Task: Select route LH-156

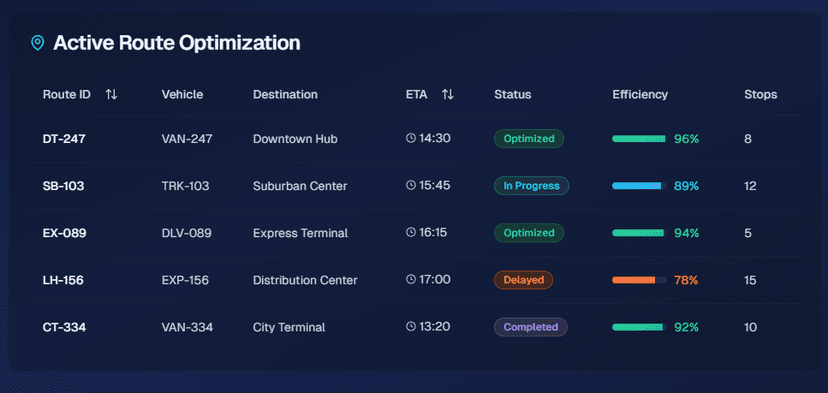Action: pos(63,280)
